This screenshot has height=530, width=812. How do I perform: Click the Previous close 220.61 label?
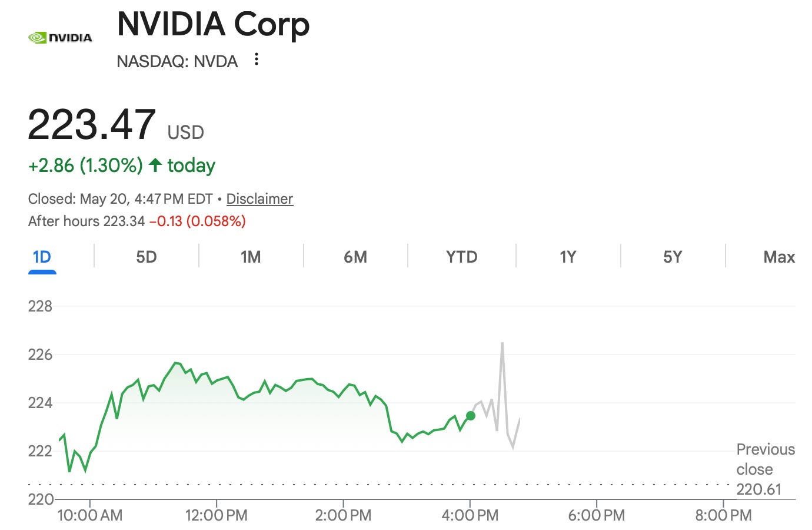[x=766, y=469]
